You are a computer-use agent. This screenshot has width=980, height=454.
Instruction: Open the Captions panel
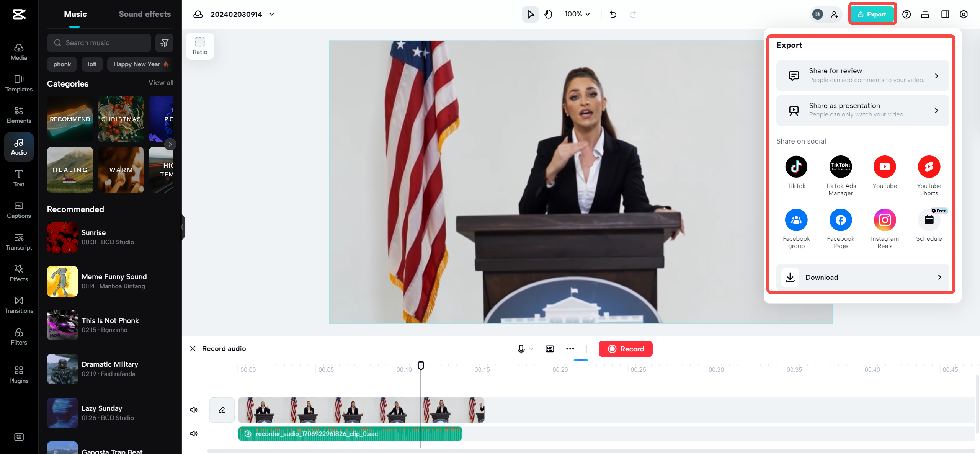(18, 210)
